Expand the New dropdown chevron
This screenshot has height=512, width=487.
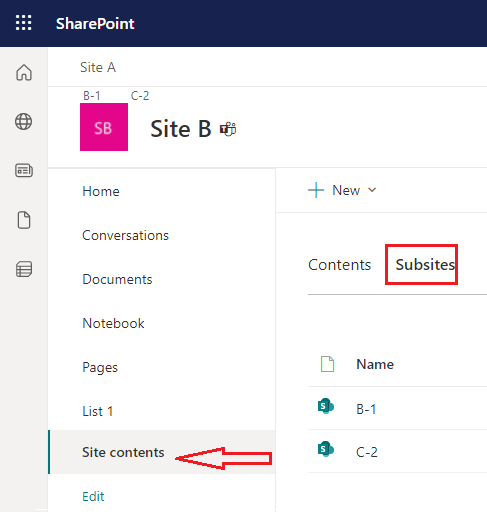click(x=372, y=190)
